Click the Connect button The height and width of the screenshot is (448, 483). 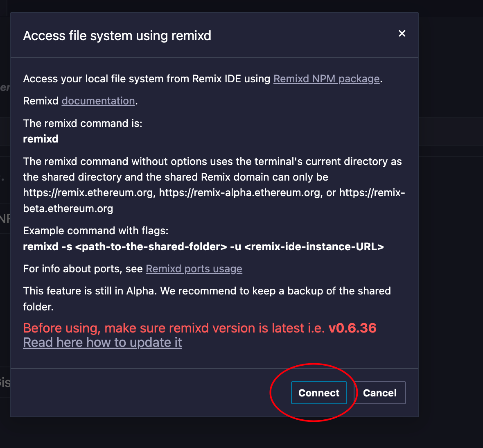tap(319, 393)
